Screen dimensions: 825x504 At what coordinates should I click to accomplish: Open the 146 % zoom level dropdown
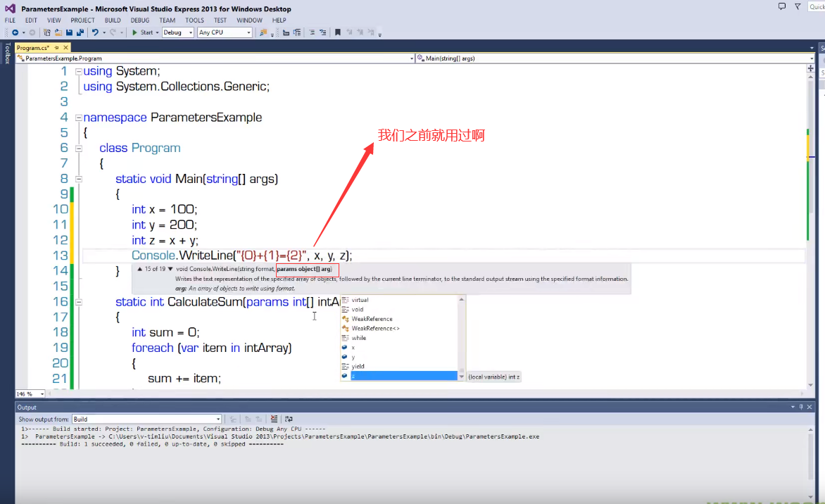(30, 394)
